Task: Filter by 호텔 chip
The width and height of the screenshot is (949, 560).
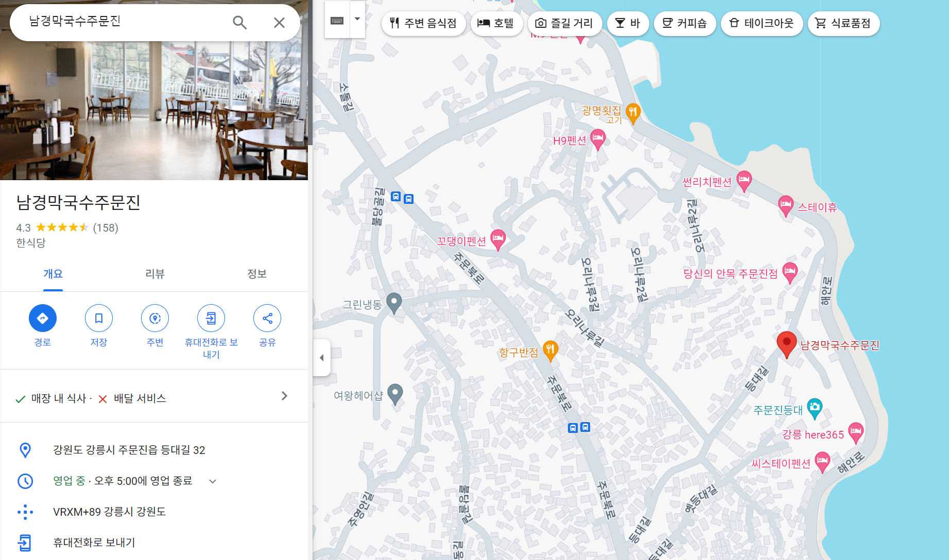Action: (496, 23)
